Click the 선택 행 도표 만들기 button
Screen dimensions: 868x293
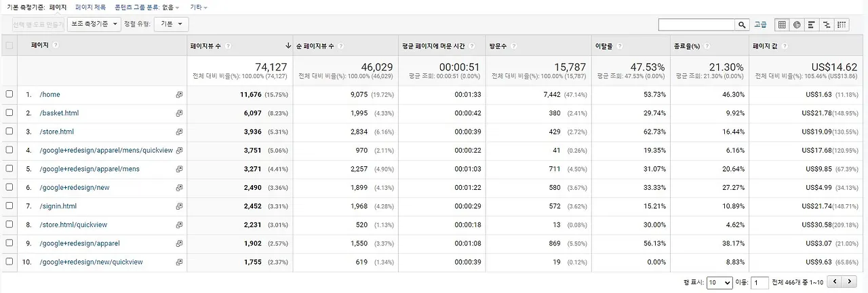pos(38,24)
